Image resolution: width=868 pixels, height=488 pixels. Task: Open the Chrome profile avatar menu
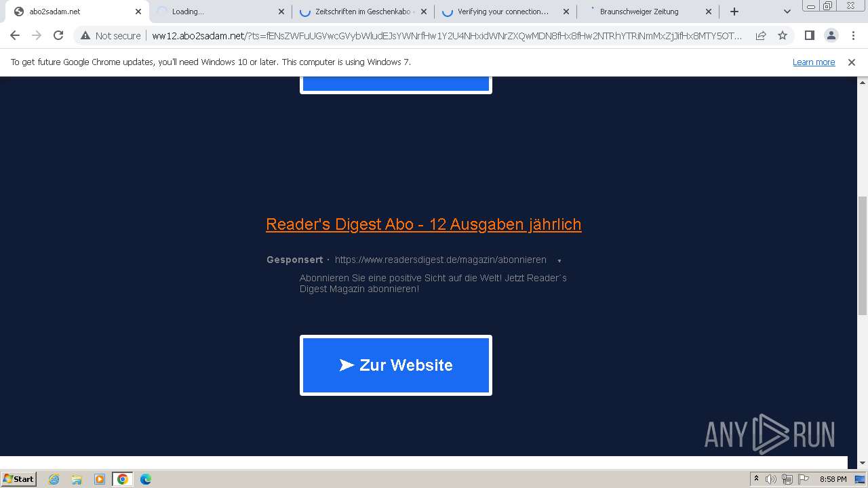click(831, 36)
